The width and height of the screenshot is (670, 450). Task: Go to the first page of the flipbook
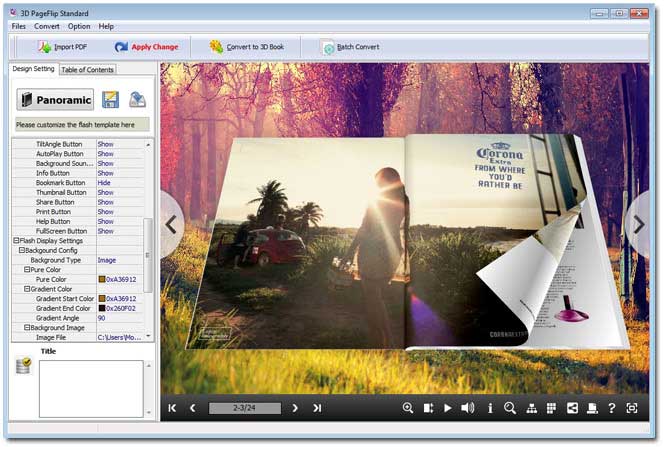pos(172,408)
